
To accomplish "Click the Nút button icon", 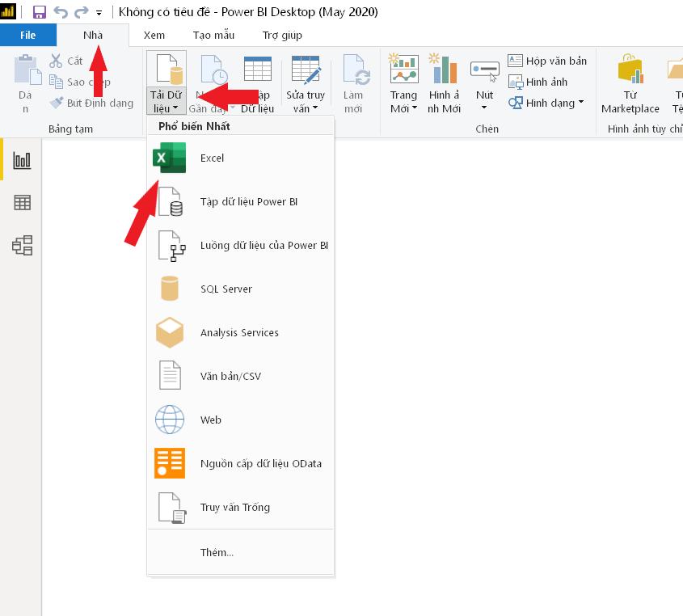I will click(x=484, y=71).
